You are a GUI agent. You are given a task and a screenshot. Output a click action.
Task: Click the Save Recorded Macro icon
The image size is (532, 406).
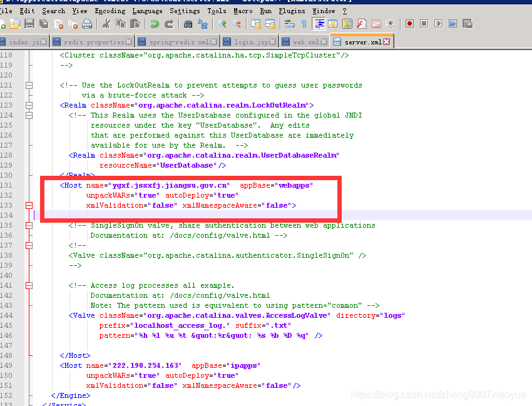468,24
